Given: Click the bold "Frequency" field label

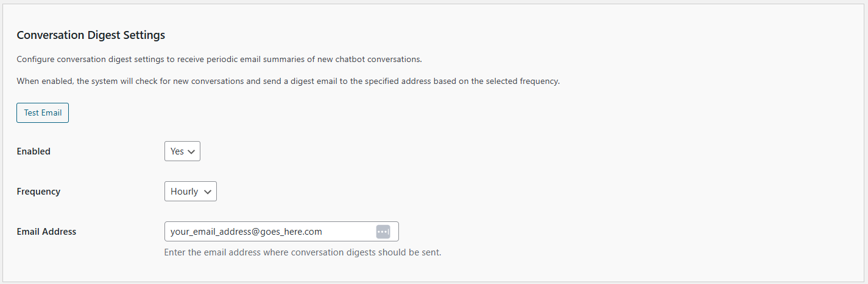Looking at the screenshot, I should coord(38,192).
